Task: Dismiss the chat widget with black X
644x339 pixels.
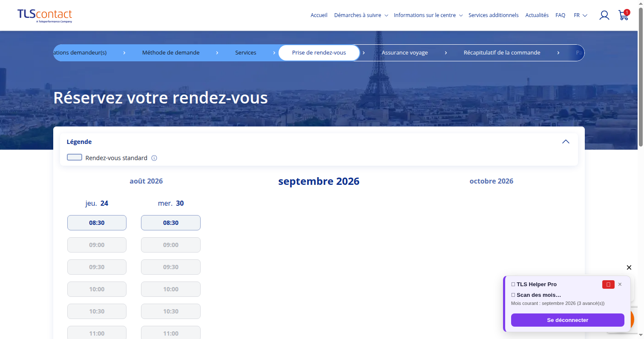Action: coord(629,267)
